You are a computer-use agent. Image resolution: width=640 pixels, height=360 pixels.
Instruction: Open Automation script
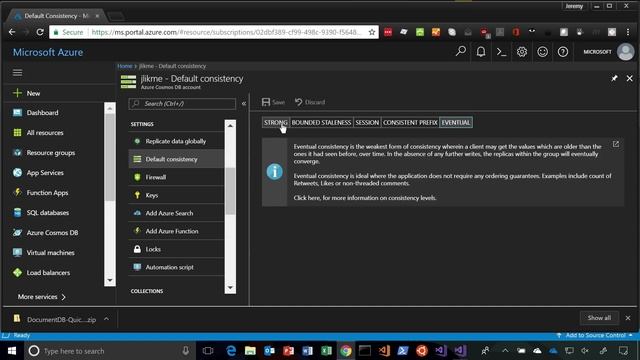(x=176, y=267)
